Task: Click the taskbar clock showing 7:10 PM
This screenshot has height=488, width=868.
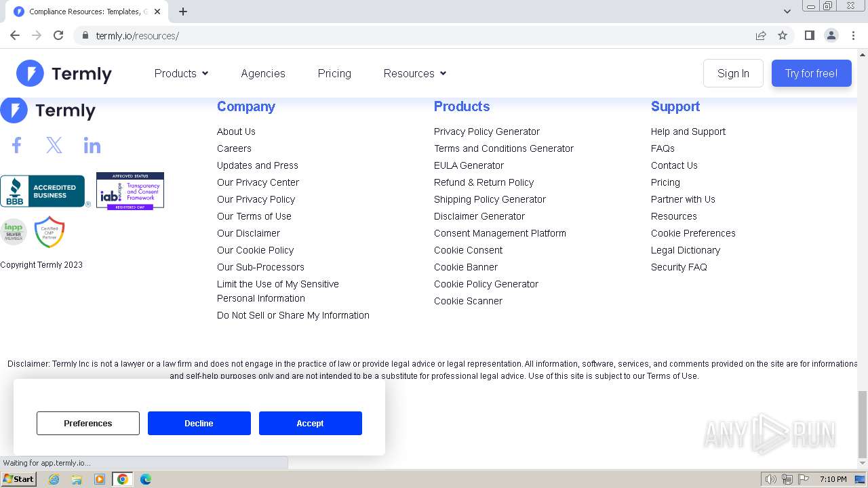Action: pos(833,479)
